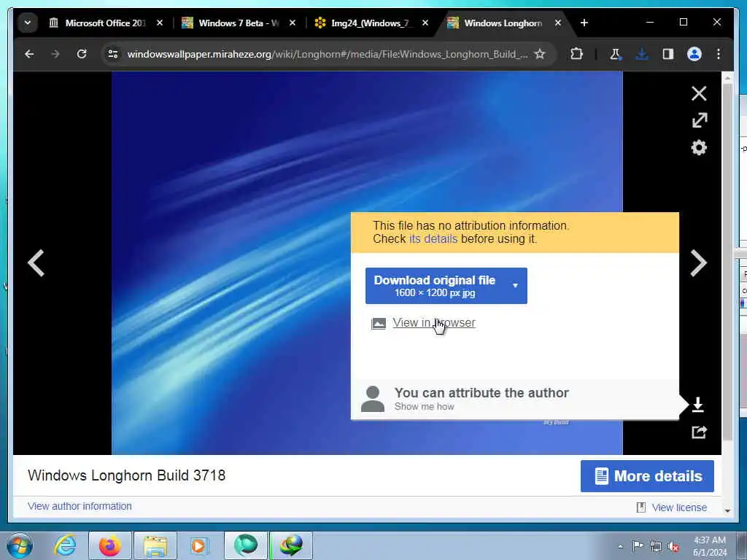Open the Chrome three-dot menu
747x560 pixels.
pyautogui.click(x=719, y=54)
